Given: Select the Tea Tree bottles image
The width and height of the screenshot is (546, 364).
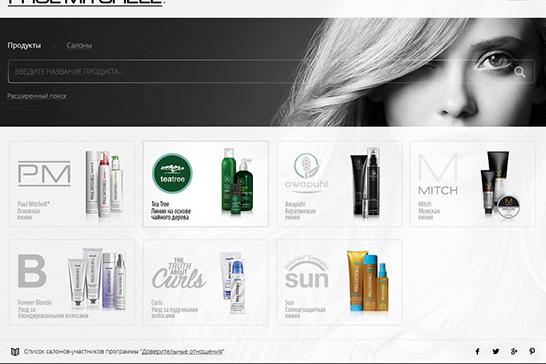Looking at the screenshot, I should pos(237,181).
